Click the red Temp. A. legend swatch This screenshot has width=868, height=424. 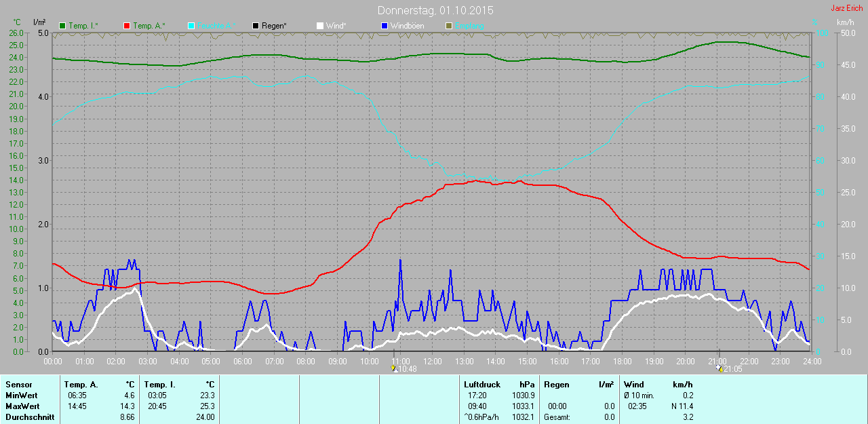[x=127, y=26]
